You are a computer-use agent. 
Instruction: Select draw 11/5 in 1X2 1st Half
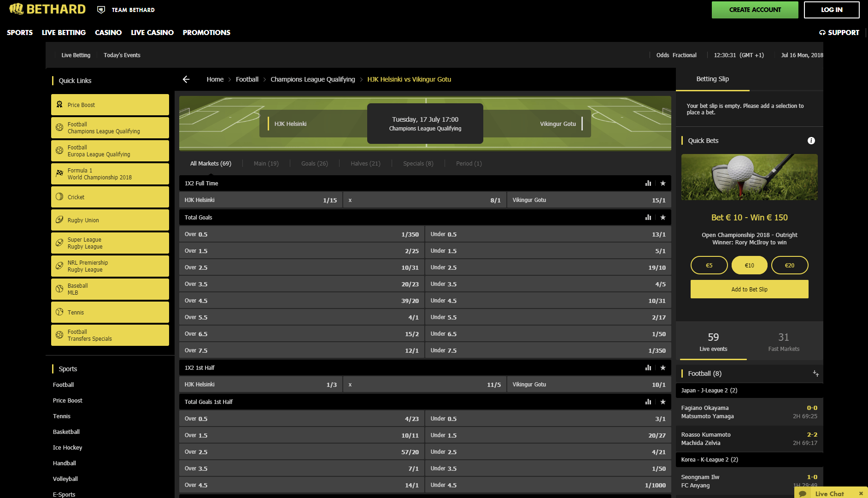424,385
